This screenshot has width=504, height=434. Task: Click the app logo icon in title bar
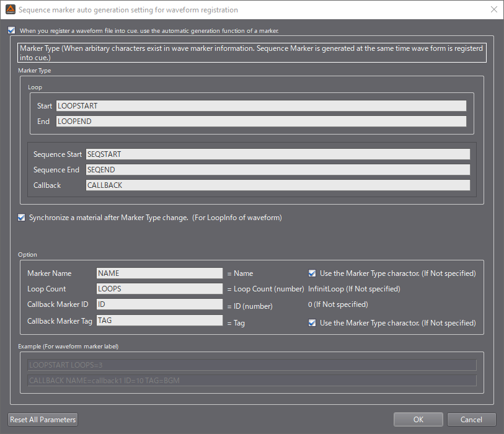point(11,10)
